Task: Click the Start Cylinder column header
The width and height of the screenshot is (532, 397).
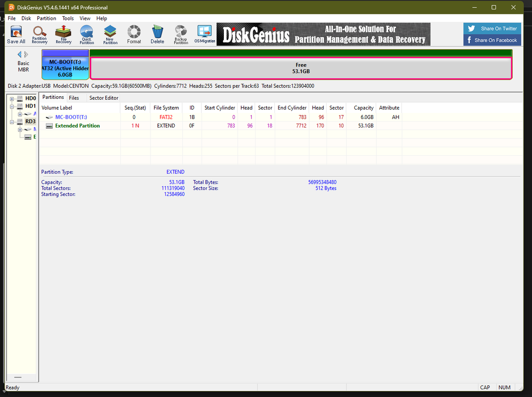Action: (x=219, y=108)
